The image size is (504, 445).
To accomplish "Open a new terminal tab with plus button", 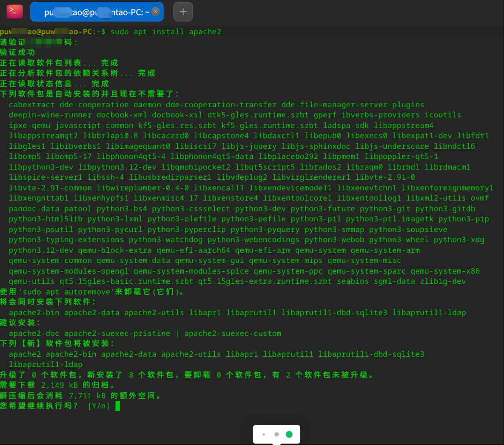I will (x=183, y=12).
